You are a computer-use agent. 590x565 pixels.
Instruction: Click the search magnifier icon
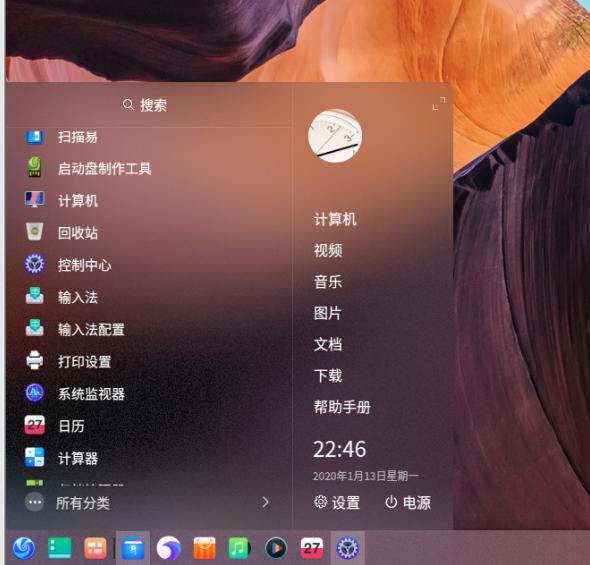click(128, 105)
